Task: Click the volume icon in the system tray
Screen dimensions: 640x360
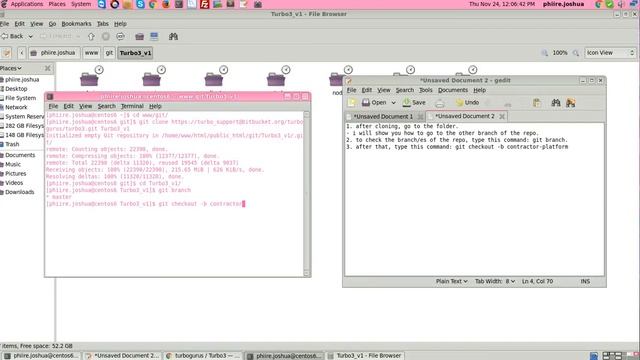Action: 621,4
